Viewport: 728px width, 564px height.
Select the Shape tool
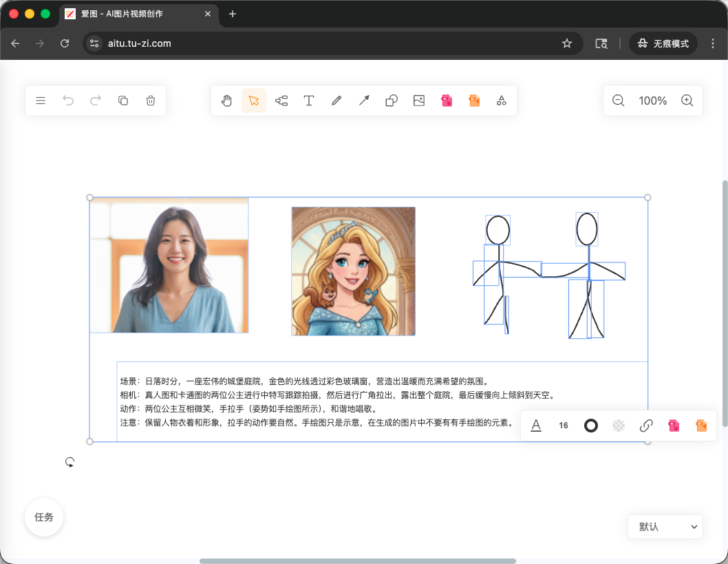(392, 101)
